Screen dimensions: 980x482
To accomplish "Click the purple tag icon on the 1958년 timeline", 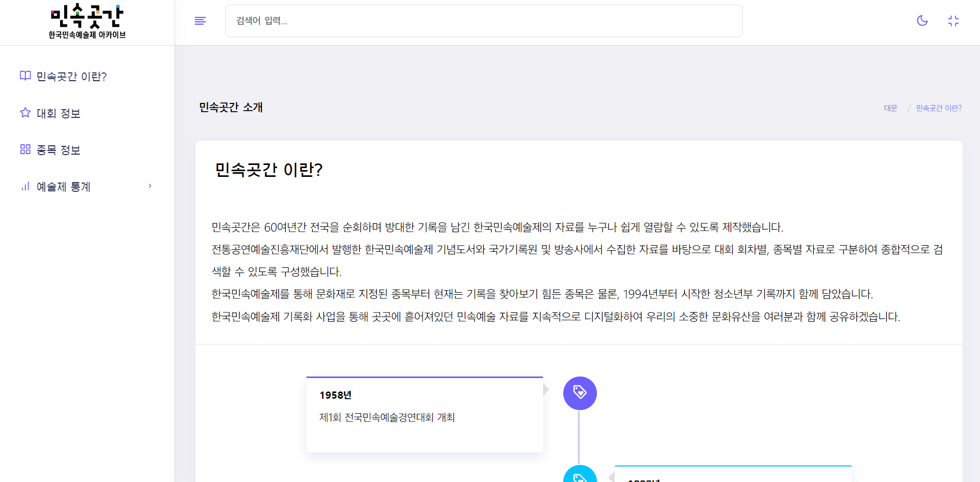I will [580, 393].
